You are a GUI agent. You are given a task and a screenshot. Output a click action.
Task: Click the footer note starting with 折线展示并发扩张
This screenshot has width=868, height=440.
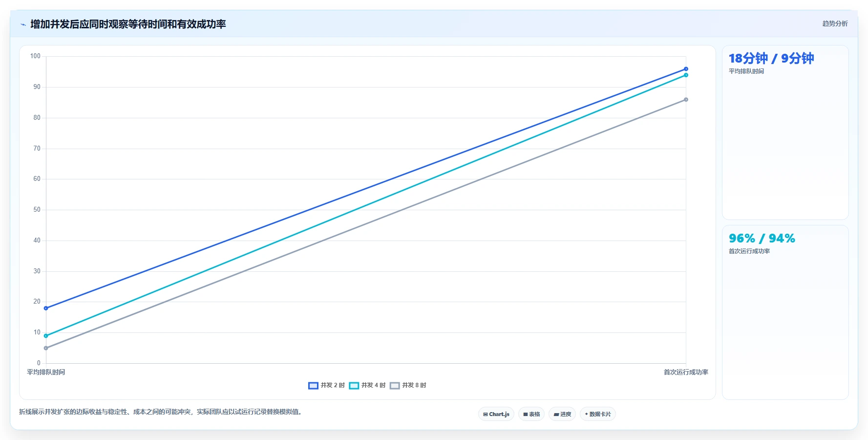tap(161, 412)
